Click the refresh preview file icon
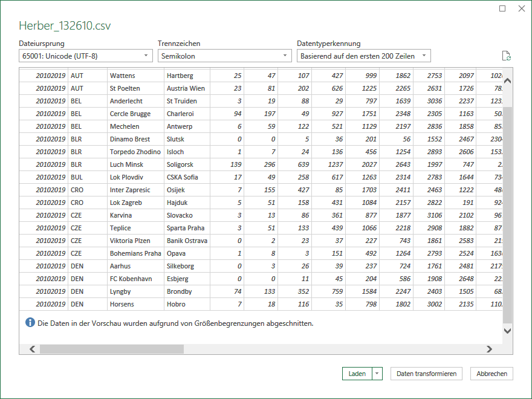This screenshot has height=399, width=532. pyautogui.click(x=506, y=56)
